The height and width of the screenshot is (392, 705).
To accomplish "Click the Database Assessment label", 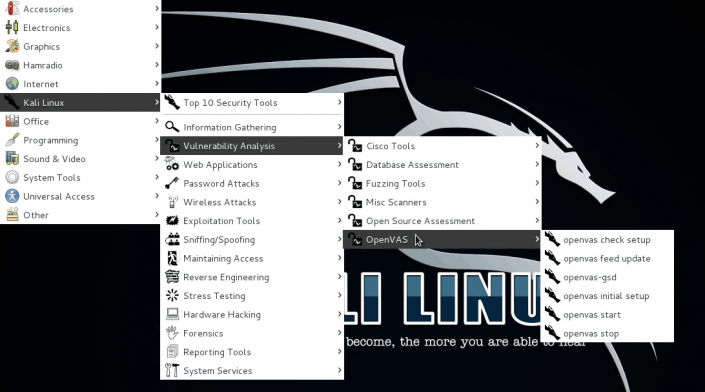I will click(x=412, y=165).
